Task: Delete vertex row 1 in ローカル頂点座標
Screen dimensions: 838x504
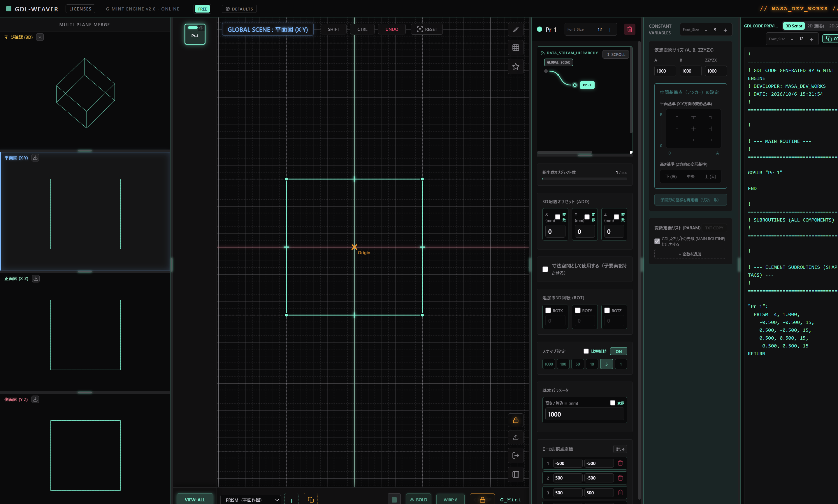Action: (620, 463)
